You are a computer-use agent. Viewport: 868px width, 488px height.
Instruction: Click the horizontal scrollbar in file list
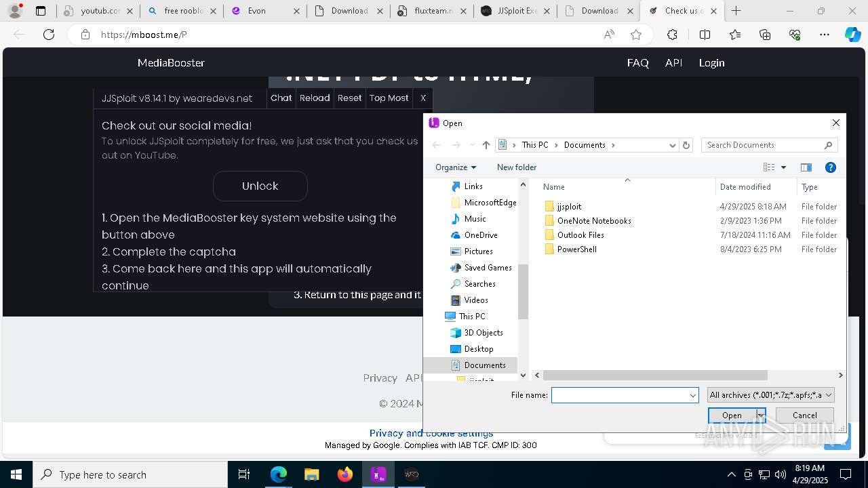[x=655, y=375]
